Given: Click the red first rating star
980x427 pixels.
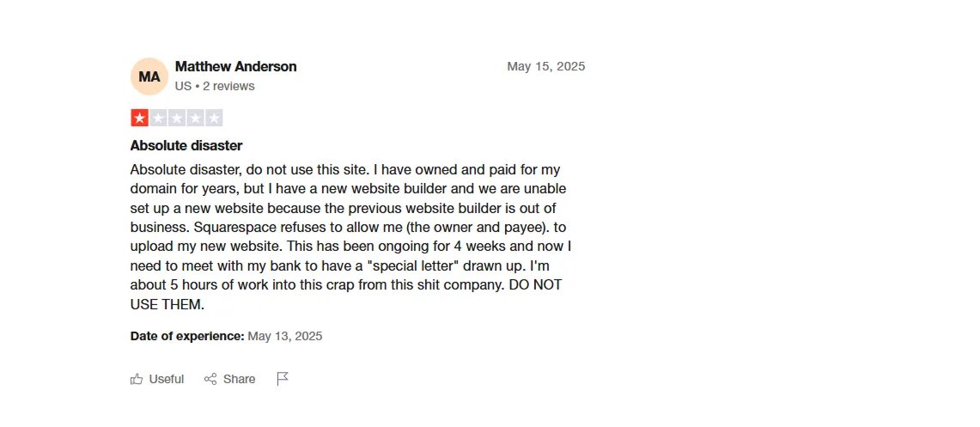Looking at the screenshot, I should pos(139,119).
